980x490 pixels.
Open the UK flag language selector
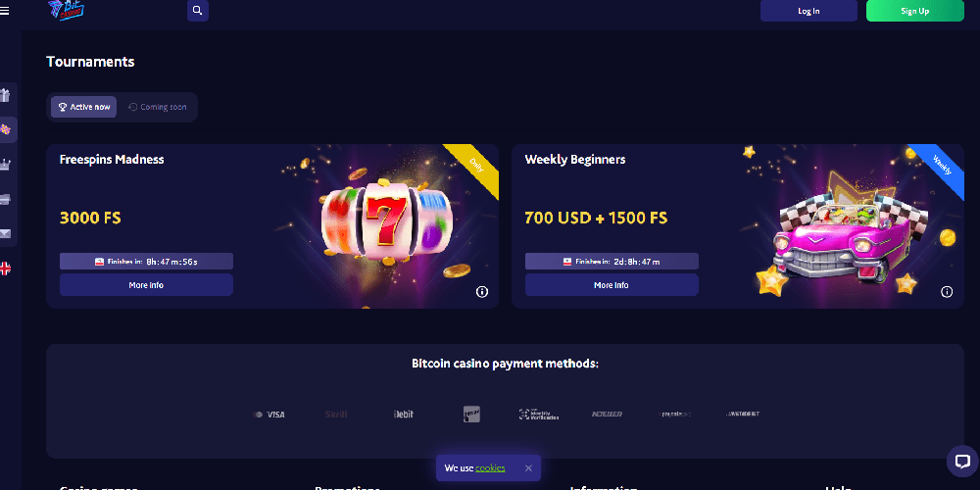coord(5,269)
